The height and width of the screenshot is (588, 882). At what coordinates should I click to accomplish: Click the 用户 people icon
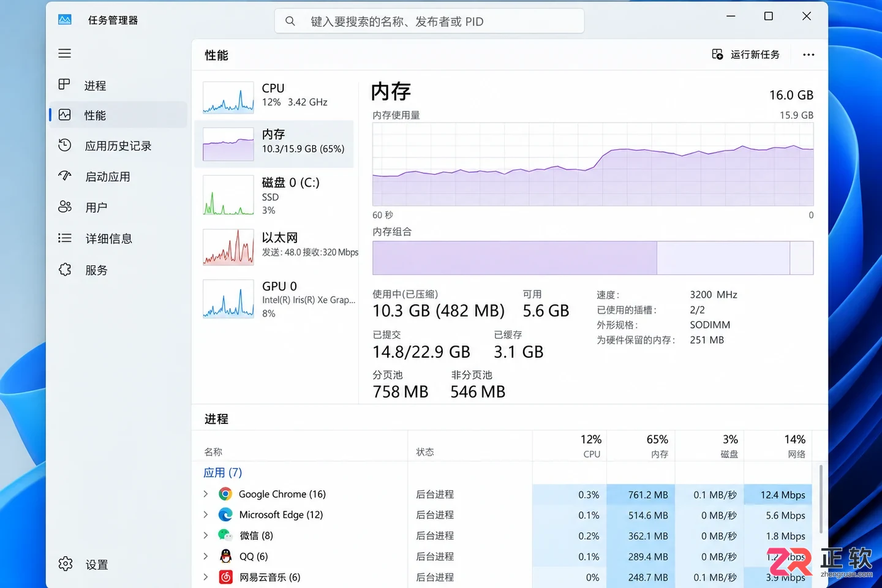tap(65, 207)
